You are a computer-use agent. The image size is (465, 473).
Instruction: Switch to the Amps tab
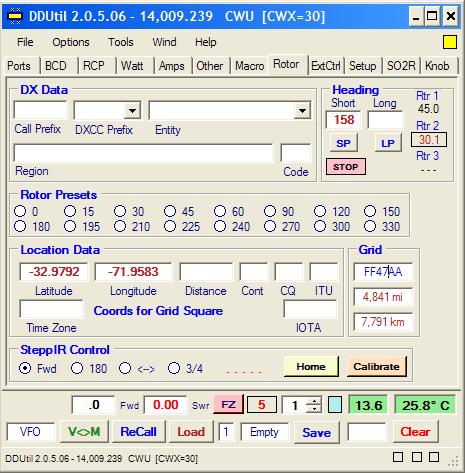pyautogui.click(x=171, y=66)
